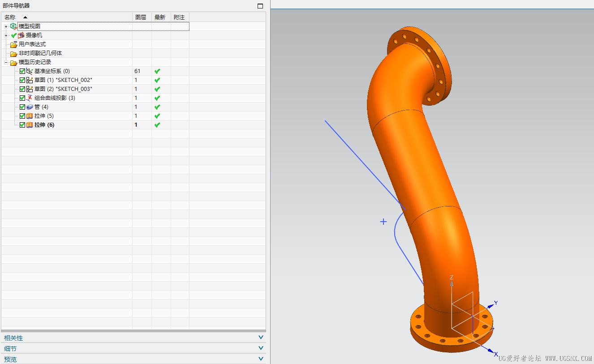Click the green check beside 摄像机

[14, 35]
